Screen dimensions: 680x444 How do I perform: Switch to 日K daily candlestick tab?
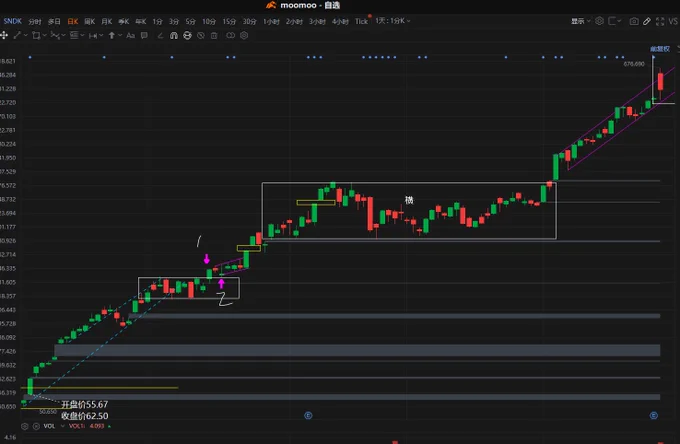pos(72,22)
